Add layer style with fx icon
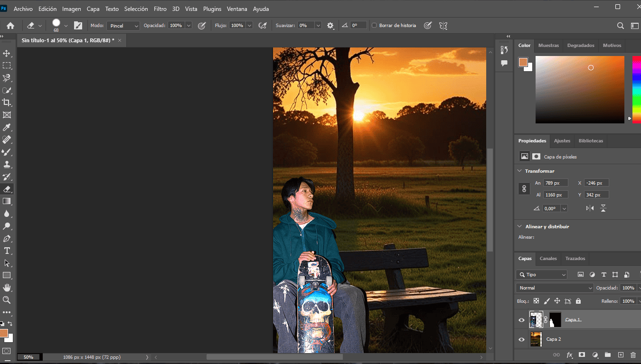 (x=569, y=355)
